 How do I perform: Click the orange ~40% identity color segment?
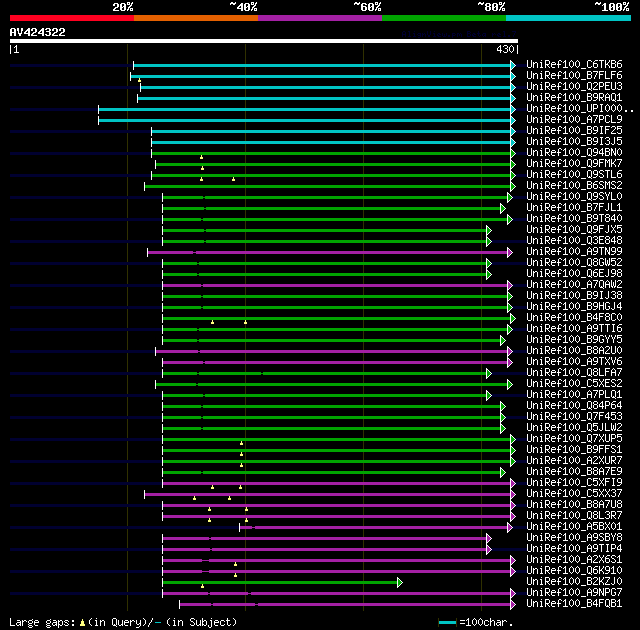point(196,18)
